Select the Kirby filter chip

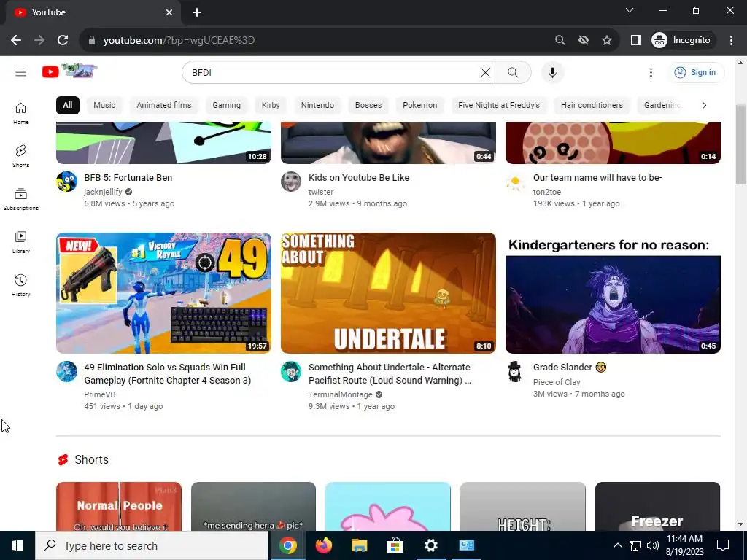[x=271, y=105]
